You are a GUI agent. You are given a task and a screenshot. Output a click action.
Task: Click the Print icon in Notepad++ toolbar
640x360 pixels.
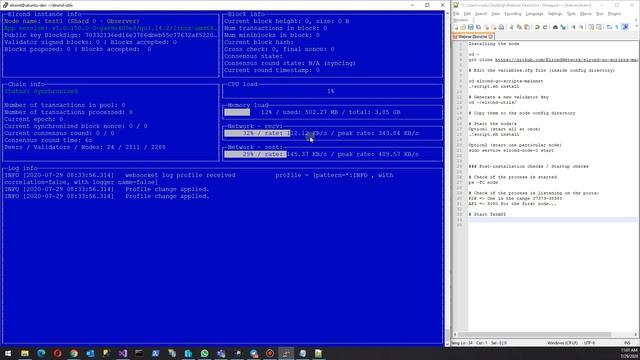501,27
